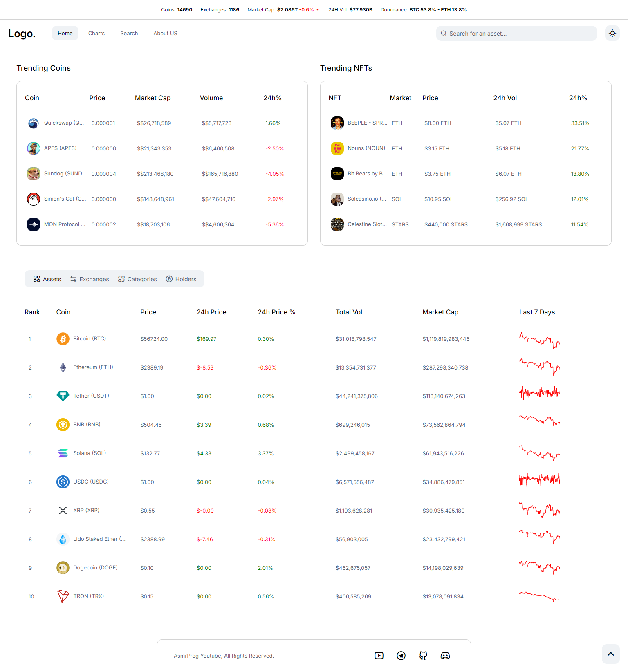
Task: Click the USDC (USDC) row name
Action: coord(91,482)
